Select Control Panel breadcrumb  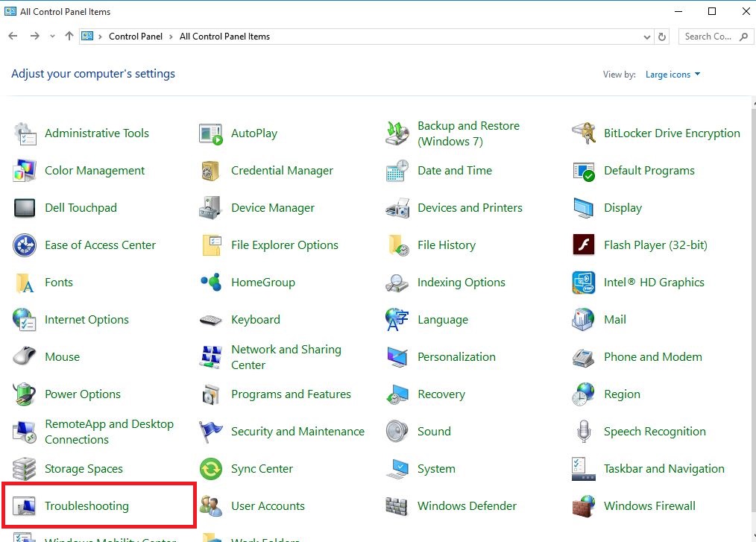click(x=136, y=37)
